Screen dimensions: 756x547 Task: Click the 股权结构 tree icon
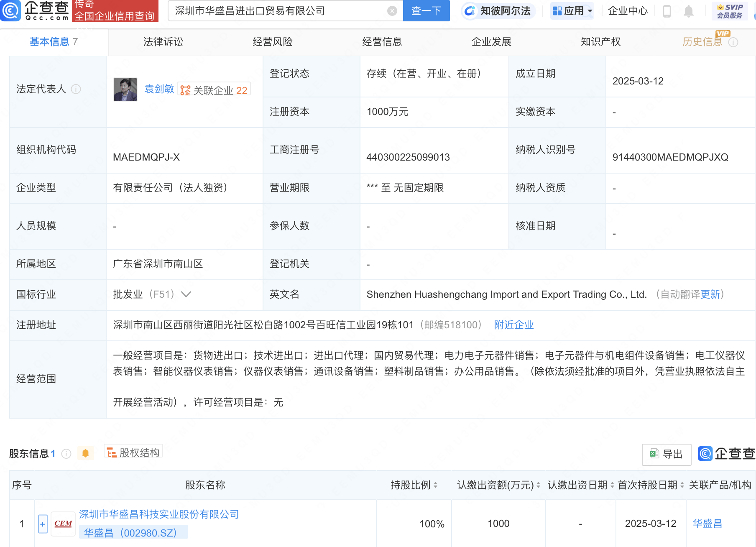pos(112,453)
